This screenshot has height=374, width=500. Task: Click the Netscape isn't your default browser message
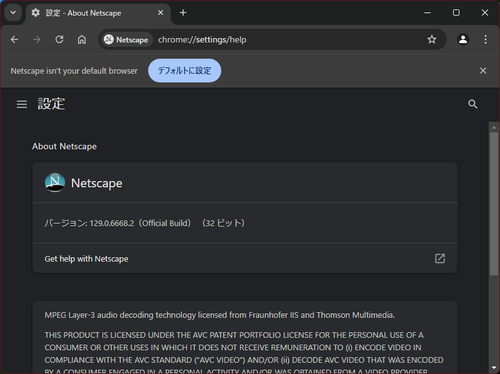[x=74, y=71]
